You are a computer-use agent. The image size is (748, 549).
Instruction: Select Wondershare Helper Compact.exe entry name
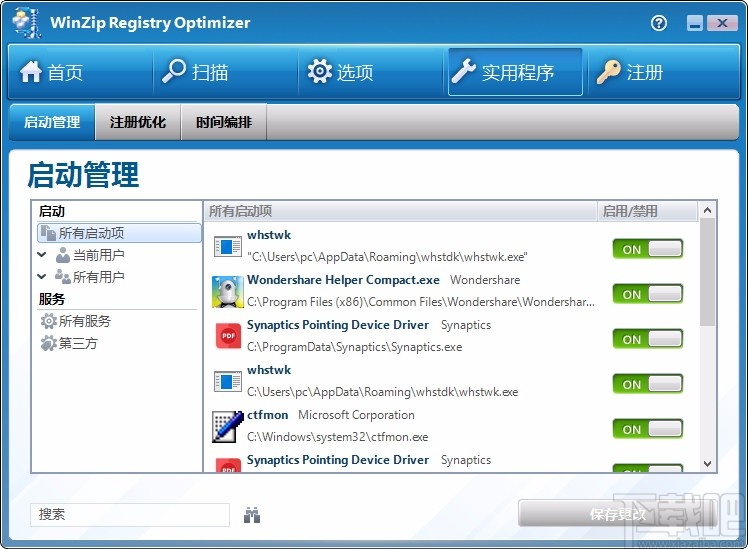pos(343,280)
